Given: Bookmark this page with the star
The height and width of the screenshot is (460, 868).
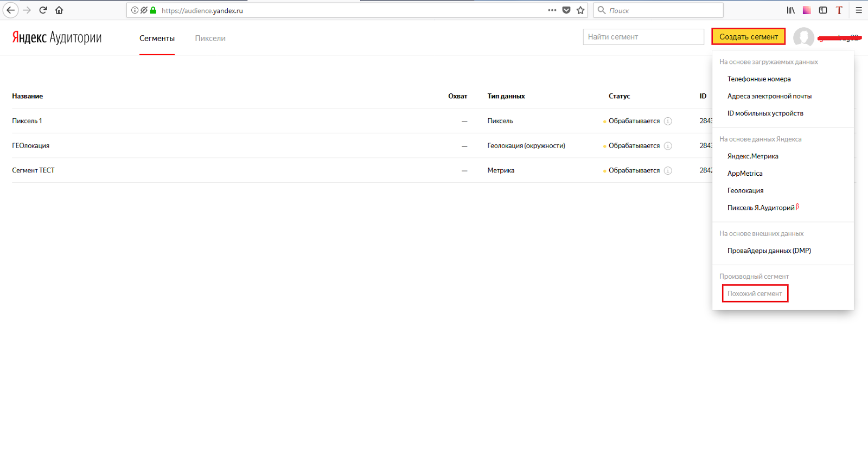Looking at the screenshot, I should click(580, 10).
